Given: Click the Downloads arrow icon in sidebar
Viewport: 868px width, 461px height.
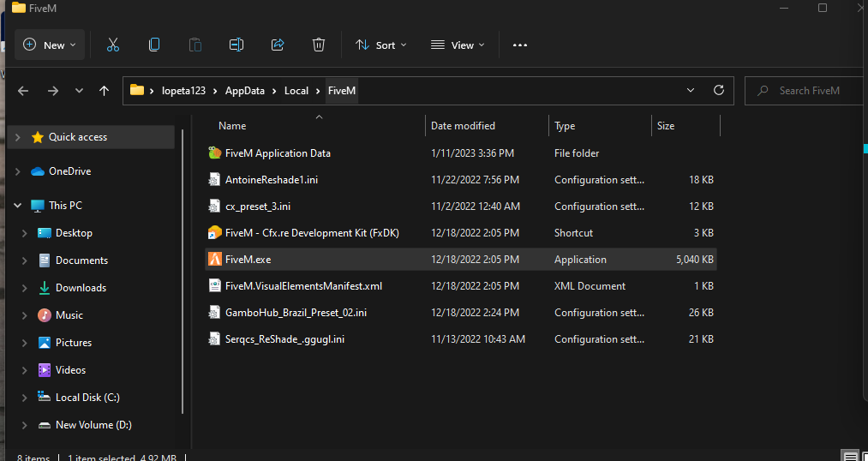Looking at the screenshot, I should (45, 288).
